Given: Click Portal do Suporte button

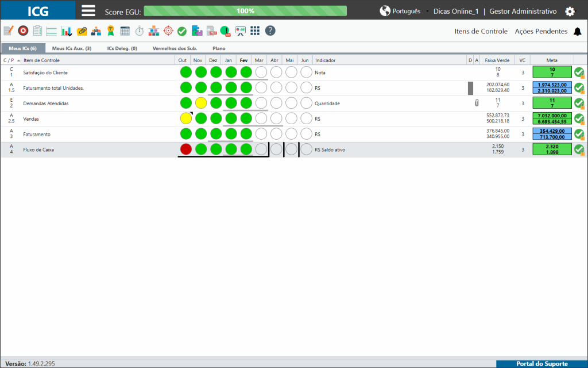Looking at the screenshot, I should tap(542, 364).
